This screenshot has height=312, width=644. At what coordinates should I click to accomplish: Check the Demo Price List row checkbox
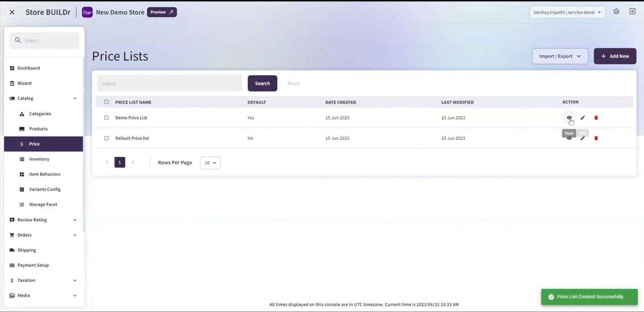(106, 118)
